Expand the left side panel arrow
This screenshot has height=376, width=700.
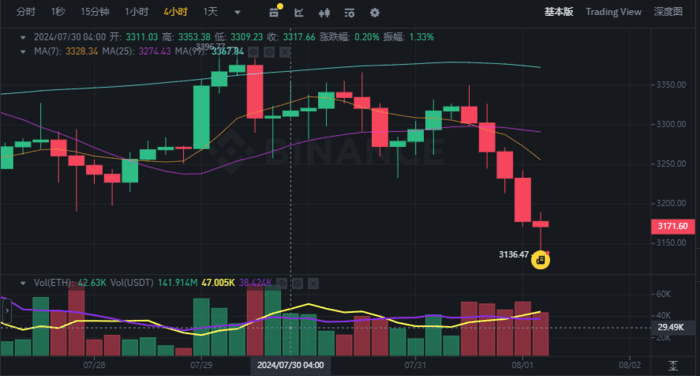[6, 310]
